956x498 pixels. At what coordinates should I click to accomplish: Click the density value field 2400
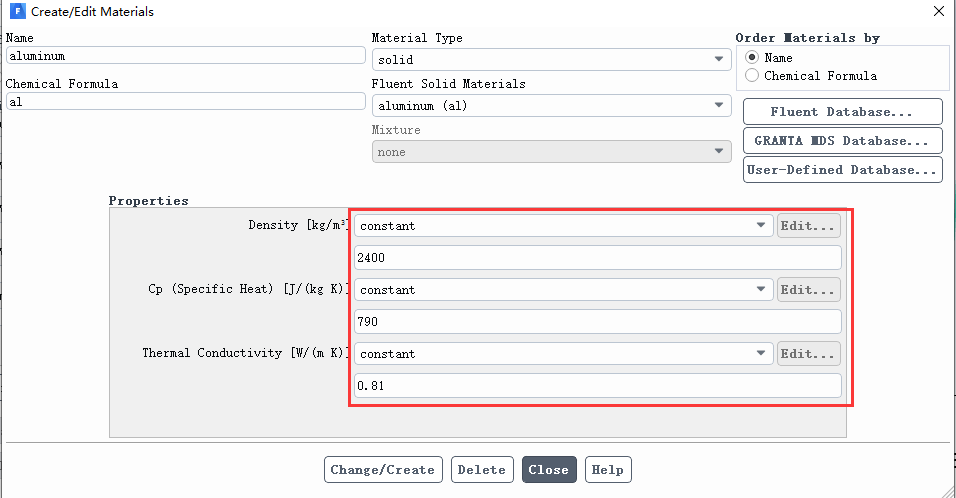598,257
